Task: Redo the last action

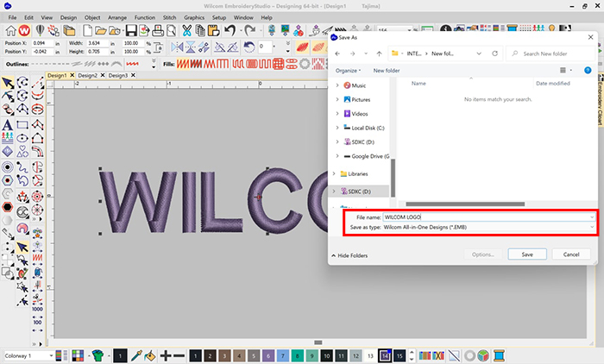Action: 250,30
